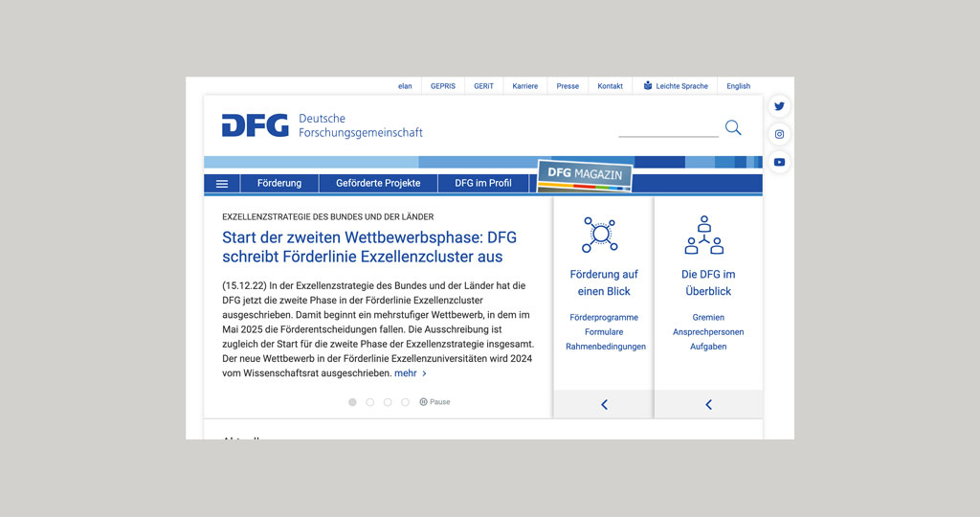Click the Förderung network diagram icon
This screenshot has width=980, height=517.
600,234
